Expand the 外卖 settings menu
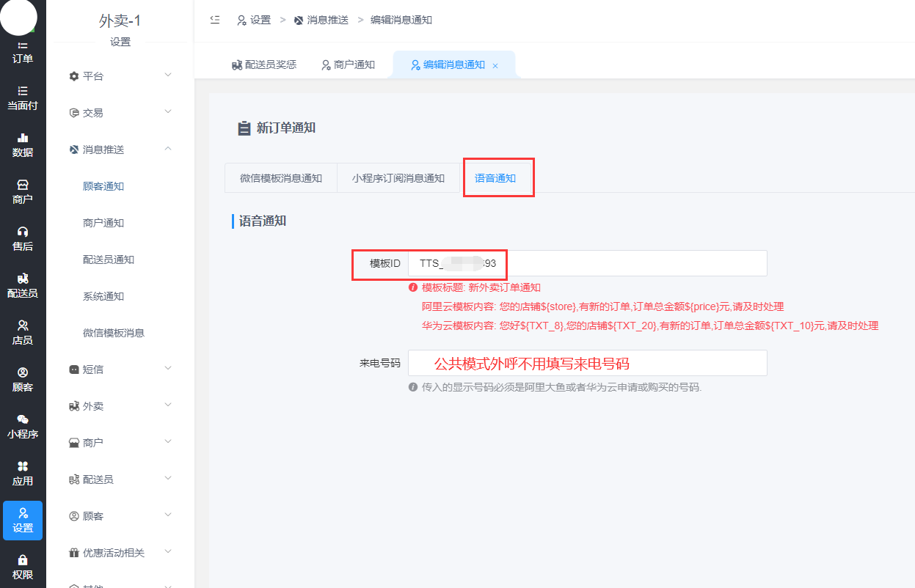 point(120,406)
